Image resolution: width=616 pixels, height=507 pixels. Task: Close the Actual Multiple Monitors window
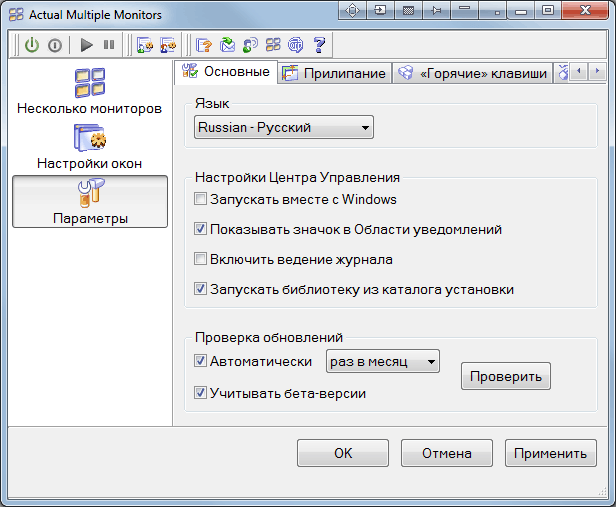click(x=585, y=10)
